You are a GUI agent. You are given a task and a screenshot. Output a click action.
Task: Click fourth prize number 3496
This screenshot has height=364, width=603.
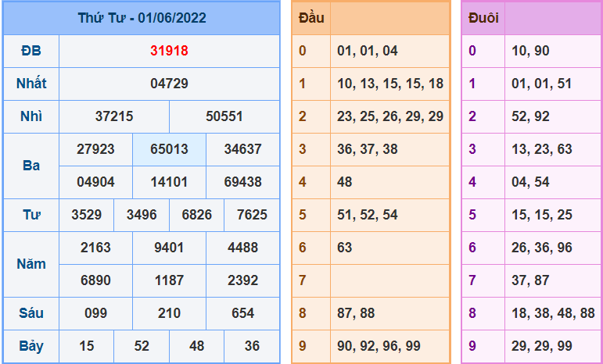[142, 215]
